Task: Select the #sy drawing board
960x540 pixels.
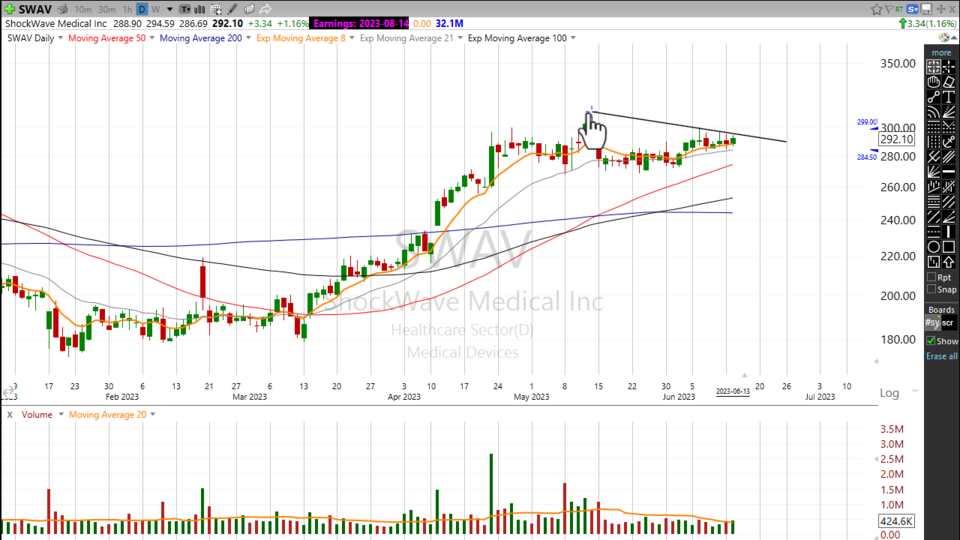Action: click(x=932, y=323)
